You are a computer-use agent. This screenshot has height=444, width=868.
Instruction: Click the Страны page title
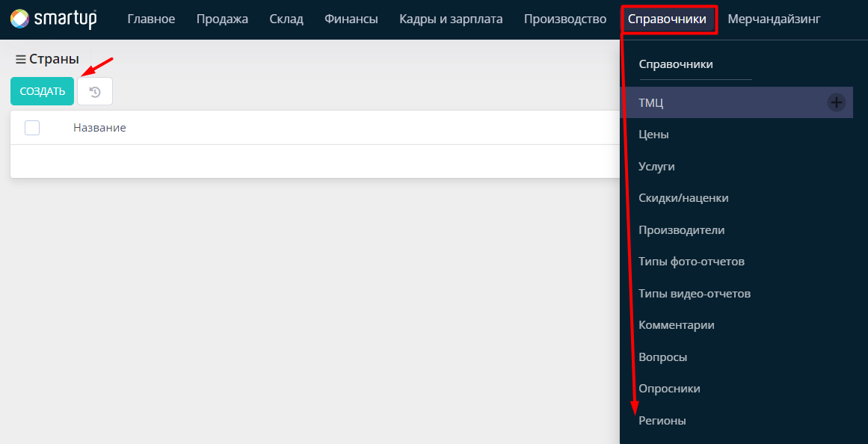pyautogui.click(x=54, y=59)
